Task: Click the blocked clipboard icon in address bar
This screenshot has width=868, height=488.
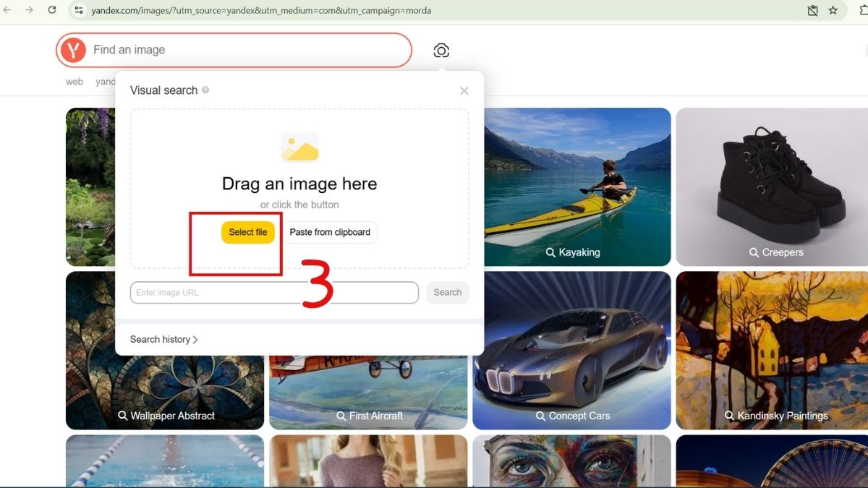Action: tap(812, 10)
